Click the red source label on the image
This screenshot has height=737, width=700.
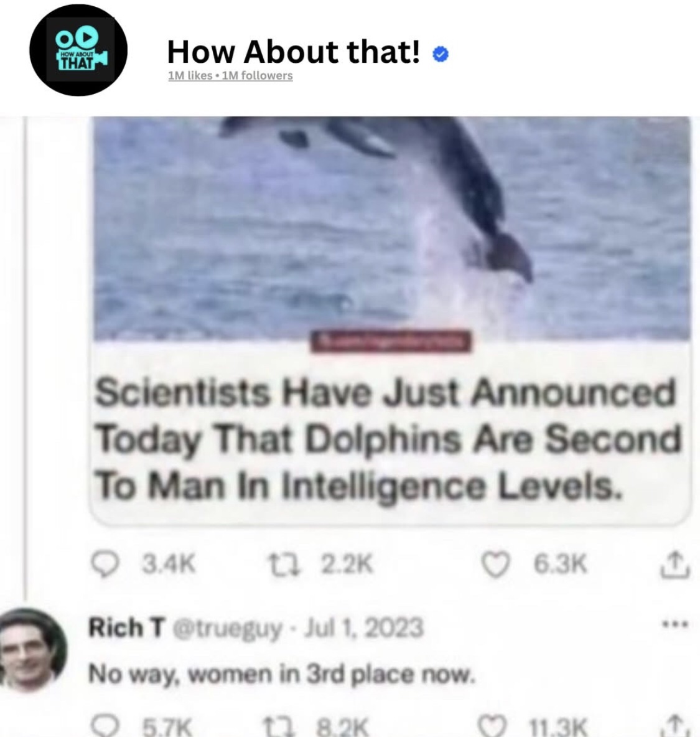click(x=391, y=342)
